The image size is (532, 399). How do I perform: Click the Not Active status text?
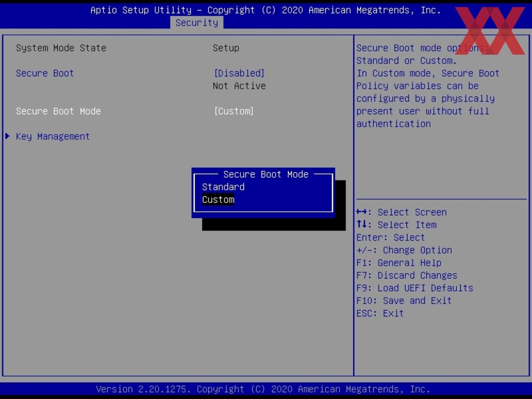point(239,86)
